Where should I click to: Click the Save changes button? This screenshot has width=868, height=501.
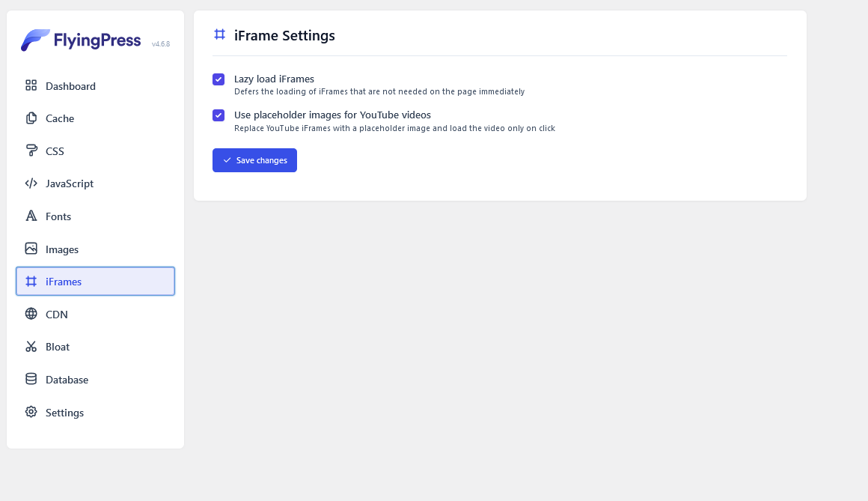(x=254, y=160)
